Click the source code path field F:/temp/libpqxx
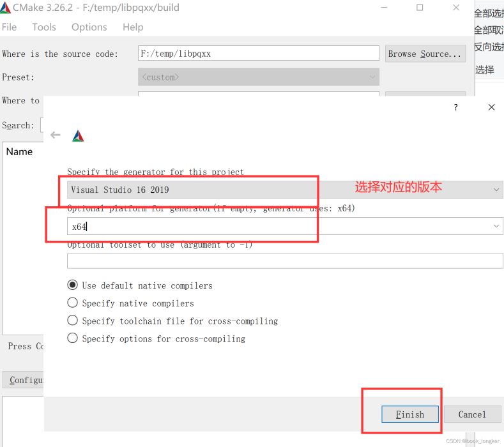The height and width of the screenshot is (447, 504). pos(259,53)
